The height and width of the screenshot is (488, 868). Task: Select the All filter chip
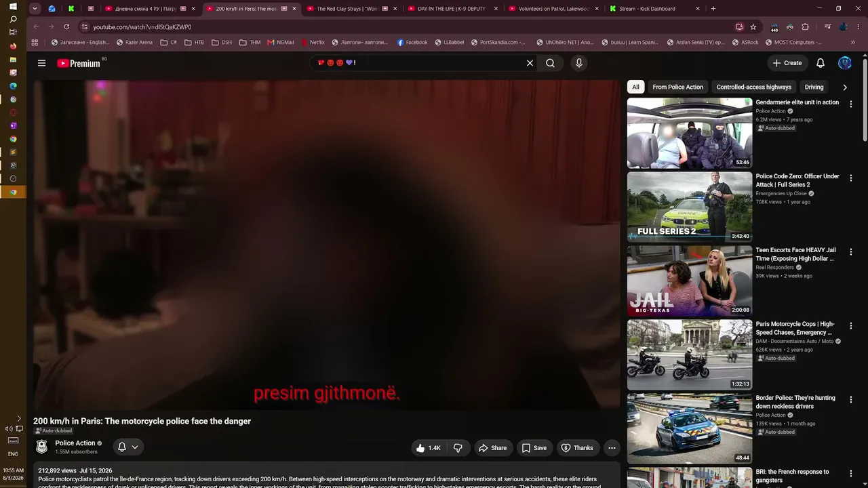tap(635, 87)
